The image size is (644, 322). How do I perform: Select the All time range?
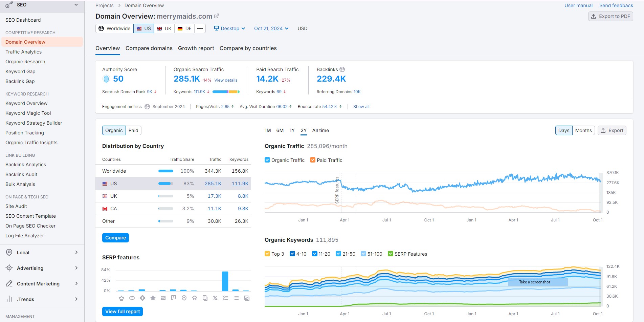click(x=320, y=130)
